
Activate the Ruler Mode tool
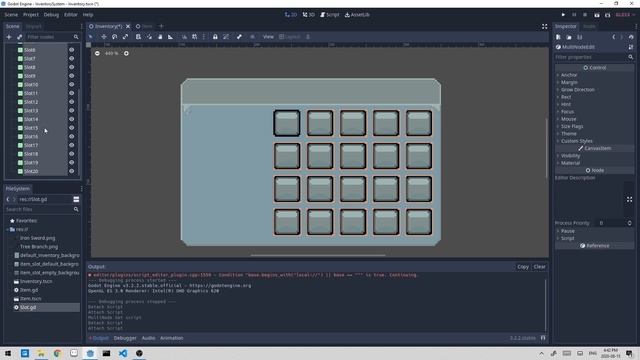point(171,37)
